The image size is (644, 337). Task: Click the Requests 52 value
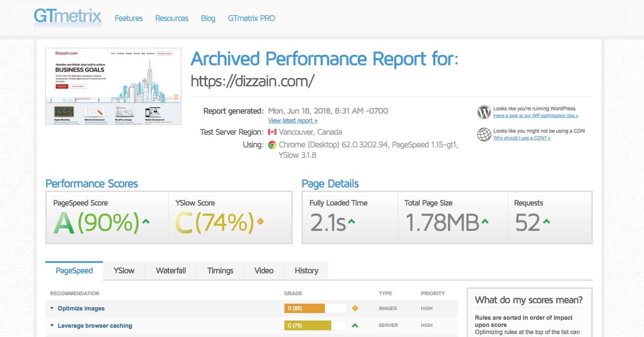click(527, 222)
